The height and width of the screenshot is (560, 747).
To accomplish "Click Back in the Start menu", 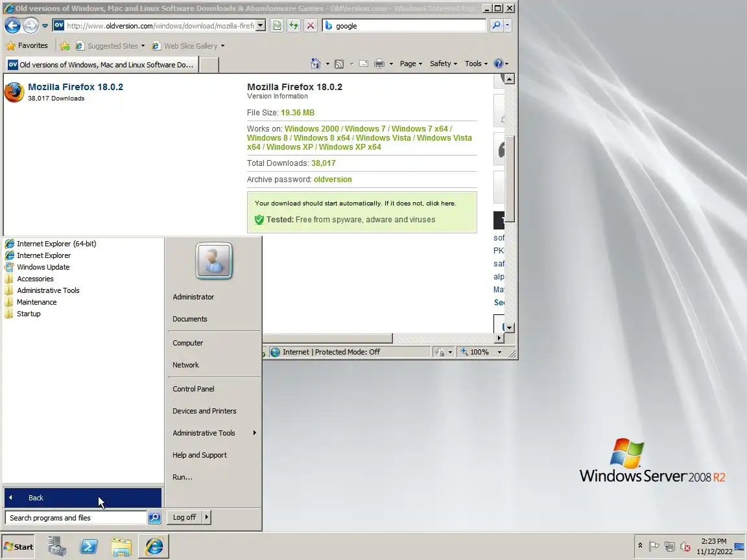I will 83,498.
